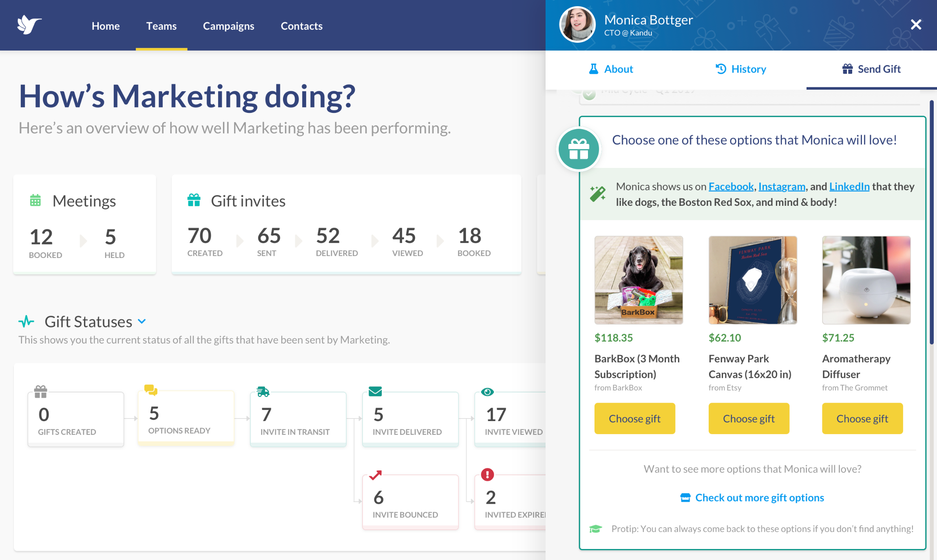This screenshot has height=560, width=937.
Task: Expand the Gift Statuses dropdown chevron
Action: 142,322
